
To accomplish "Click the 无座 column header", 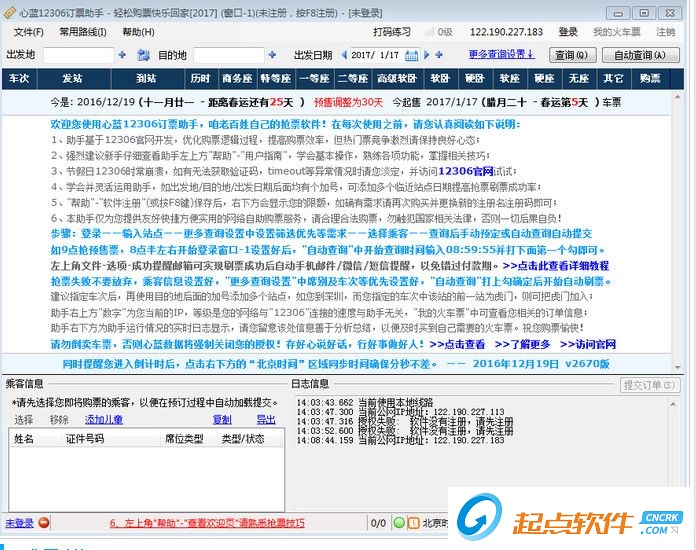I will (x=579, y=79).
